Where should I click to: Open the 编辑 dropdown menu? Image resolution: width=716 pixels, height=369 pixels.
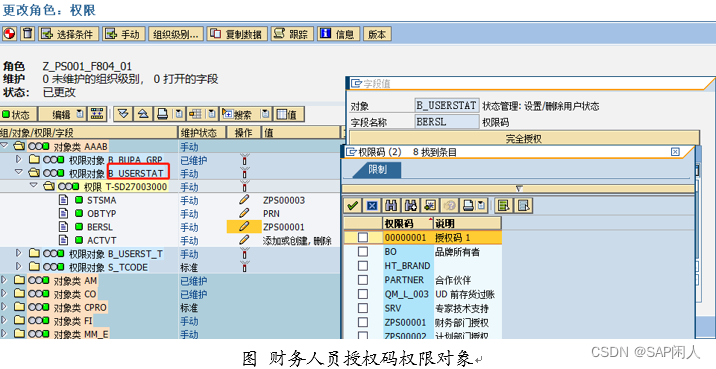coord(63,114)
